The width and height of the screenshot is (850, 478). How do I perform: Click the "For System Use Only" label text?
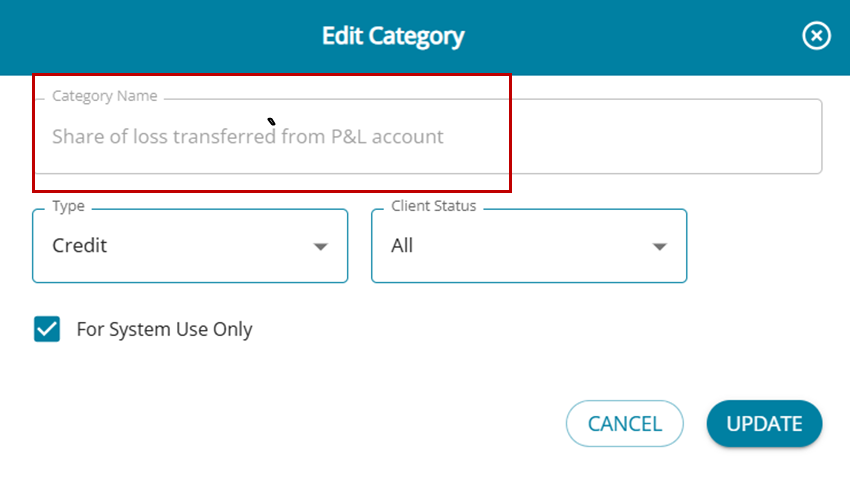(x=164, y=329)
